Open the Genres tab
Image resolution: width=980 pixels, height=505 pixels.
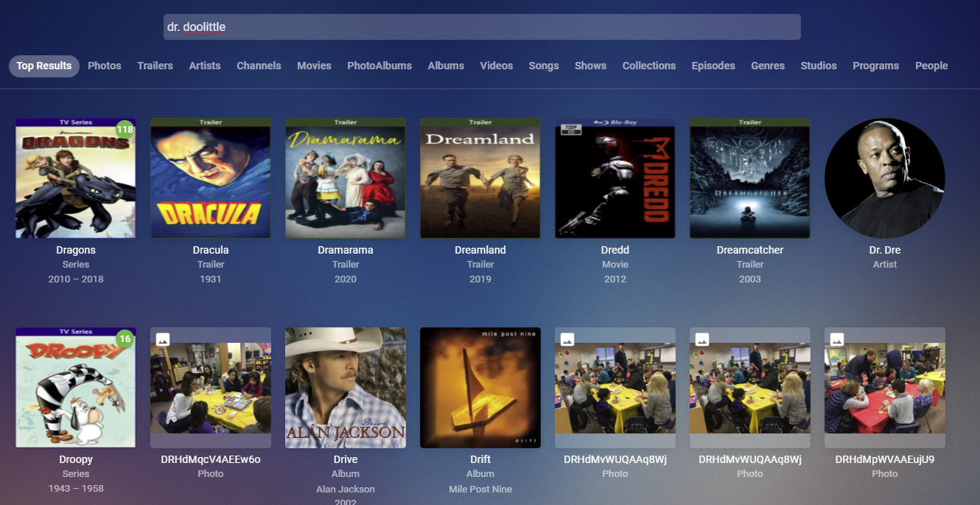768,66
